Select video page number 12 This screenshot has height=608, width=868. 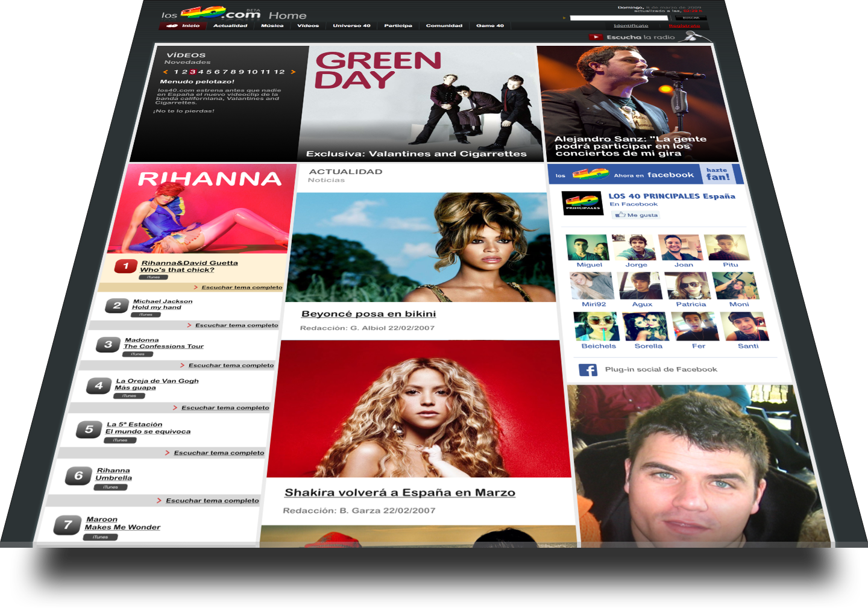click(279, 72)
